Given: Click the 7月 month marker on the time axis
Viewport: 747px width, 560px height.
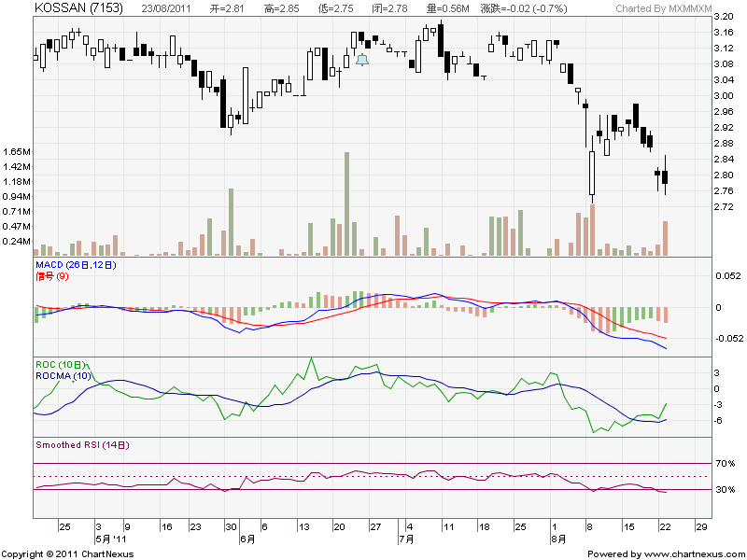Looking at the screenshot, I should tap(404, 539).
